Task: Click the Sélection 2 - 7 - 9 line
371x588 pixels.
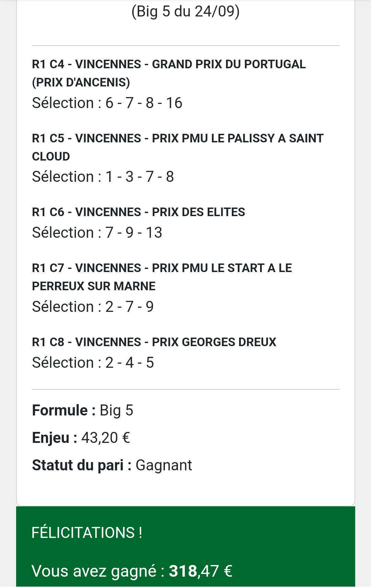Action: [93, 307]
